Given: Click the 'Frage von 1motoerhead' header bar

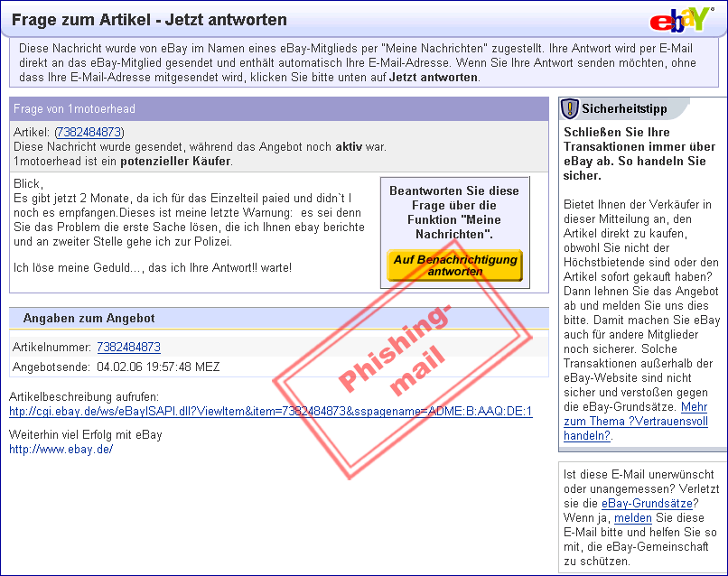Looking at the screenshot, I should 279,109.
